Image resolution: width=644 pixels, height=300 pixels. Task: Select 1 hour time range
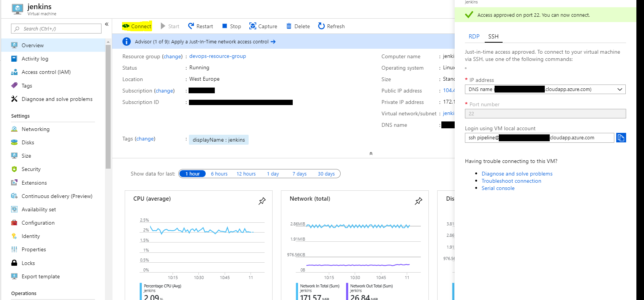[192, 174]
